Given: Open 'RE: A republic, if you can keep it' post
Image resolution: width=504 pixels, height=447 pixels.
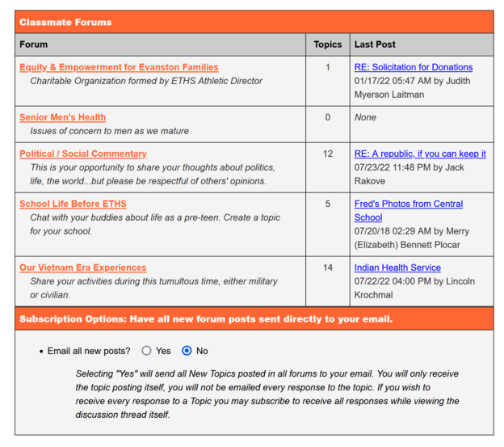Looking at the screenshot, I should pos(420,154).
